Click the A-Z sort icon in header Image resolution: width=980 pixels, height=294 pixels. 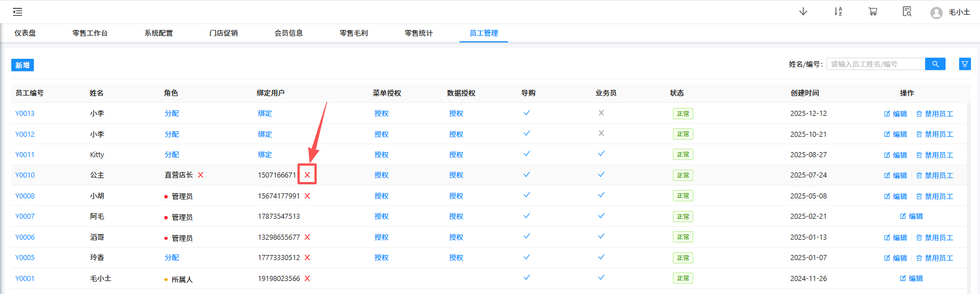838,12
